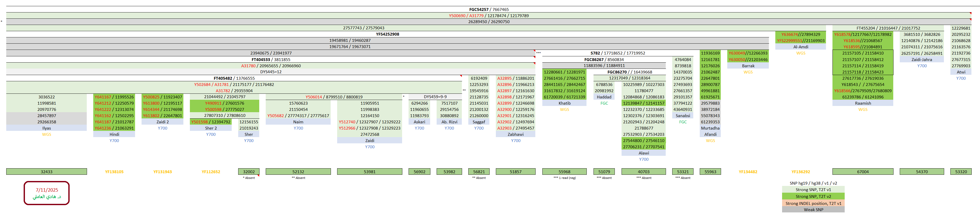Select the FGC54257 / 7667465 header cell
Viewport: 980px width, 215px height.
point(489,10)
